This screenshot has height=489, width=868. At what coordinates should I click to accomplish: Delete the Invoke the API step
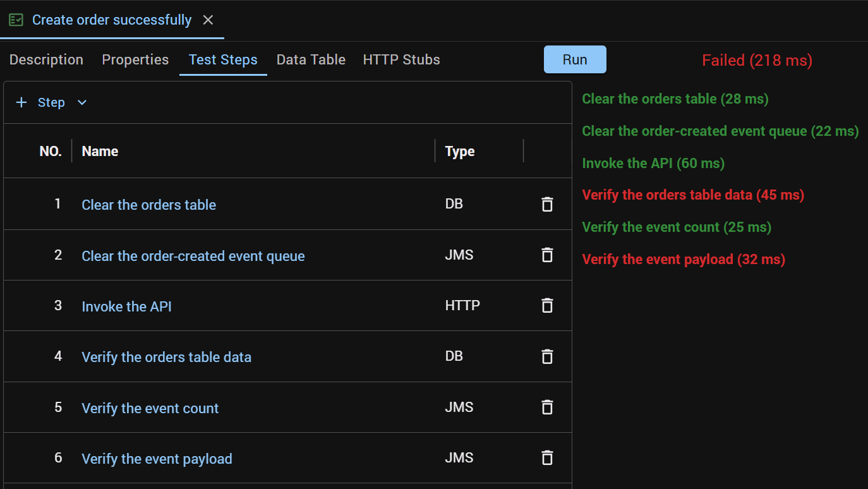click(x=547, y=306)
